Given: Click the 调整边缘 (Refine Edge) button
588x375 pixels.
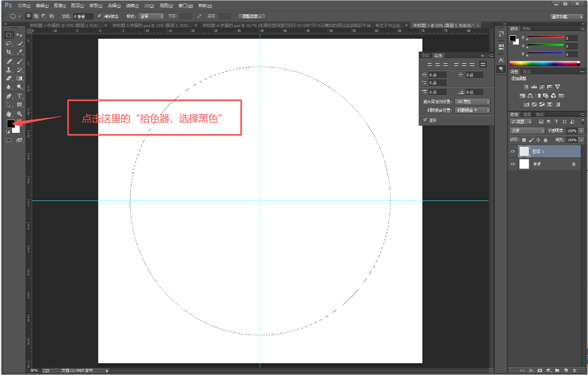Looking at the screenshot, I should (252, 16).
